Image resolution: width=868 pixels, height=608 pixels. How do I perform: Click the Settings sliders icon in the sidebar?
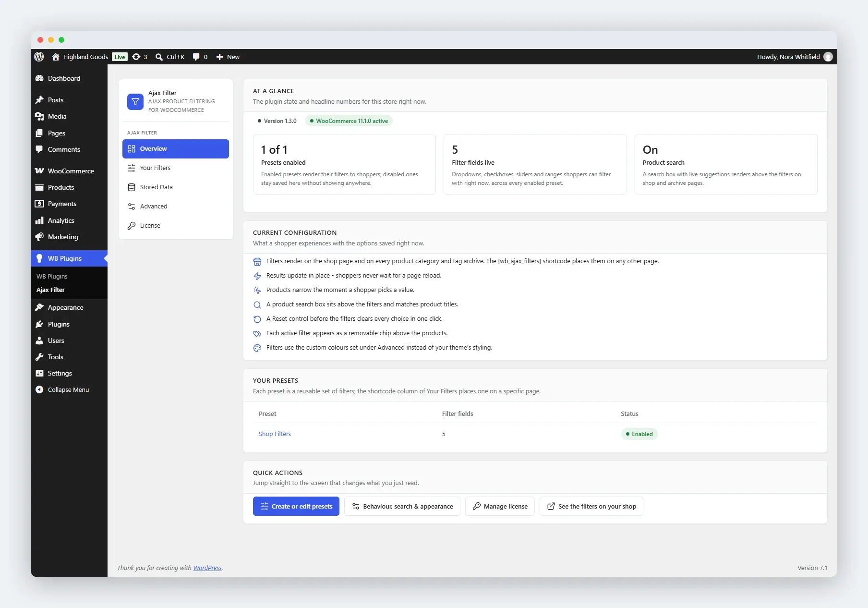tap(39, 373)
